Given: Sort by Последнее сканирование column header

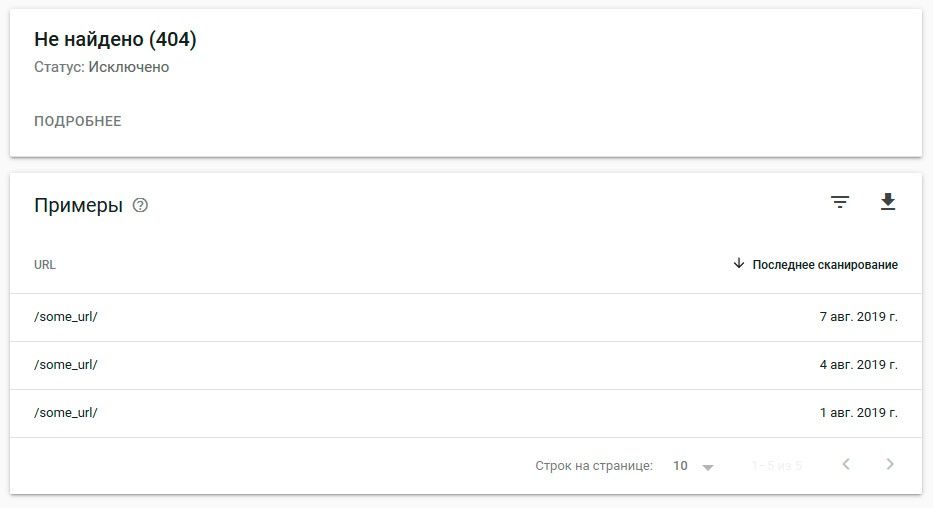Looking at the screenshot, I should click(x=825, y=265).
